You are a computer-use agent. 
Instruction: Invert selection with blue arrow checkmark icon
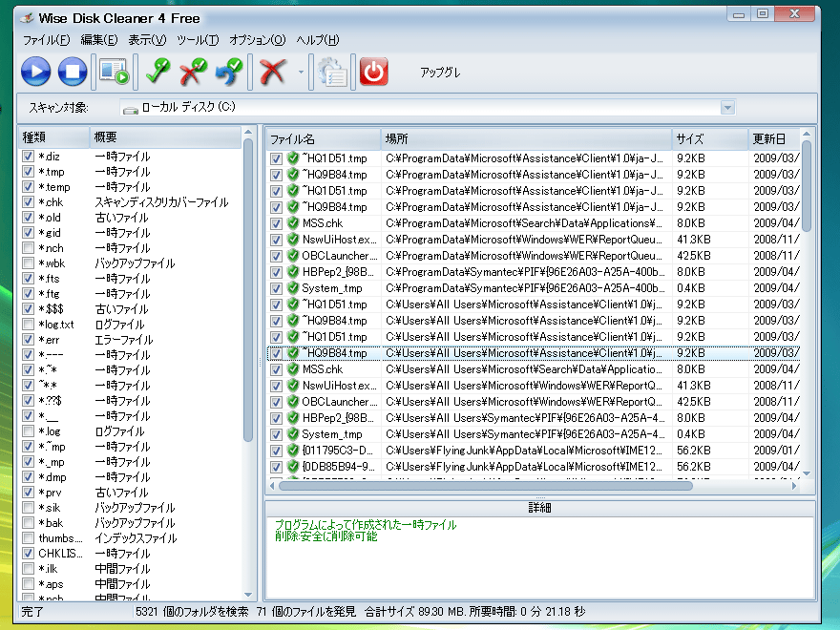point(229,72)
